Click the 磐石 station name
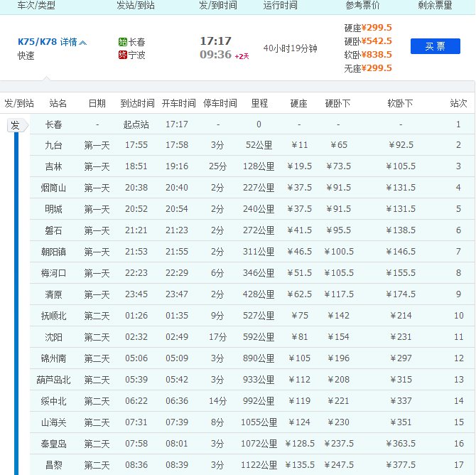The width and height of the screenshot is (476, 475). click(x=54, y=230)
